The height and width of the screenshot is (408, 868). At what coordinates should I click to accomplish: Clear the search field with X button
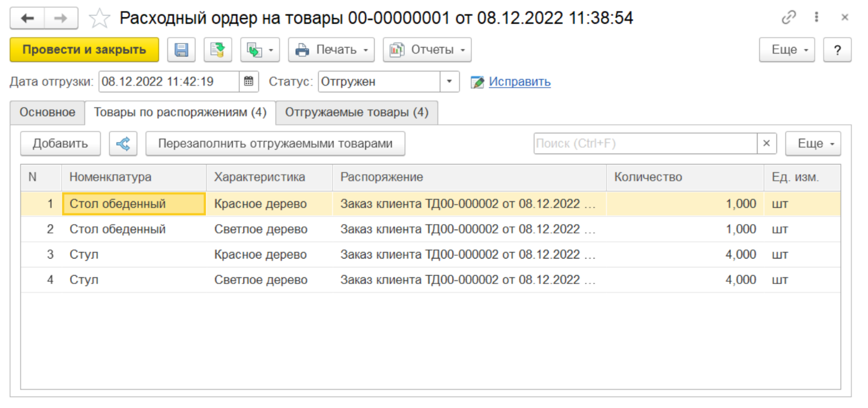coord(766,144)
